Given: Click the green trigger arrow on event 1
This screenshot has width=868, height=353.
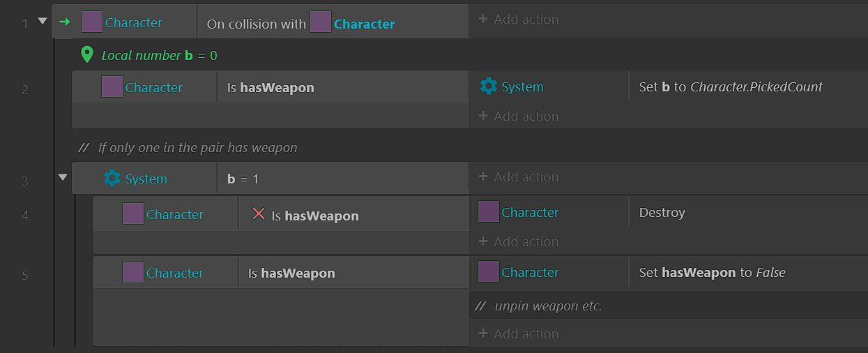Looking at the screenshot, I should tap(64, 22).
